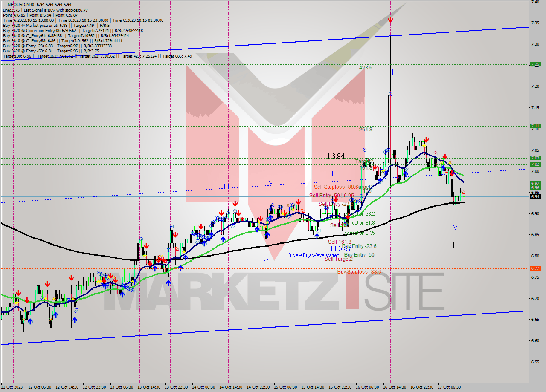This screenshot has height=392, width=546.
Task: Select the 'Buy Entry -23.6' label
Action: pyautogui.click(x=359, y=246)
